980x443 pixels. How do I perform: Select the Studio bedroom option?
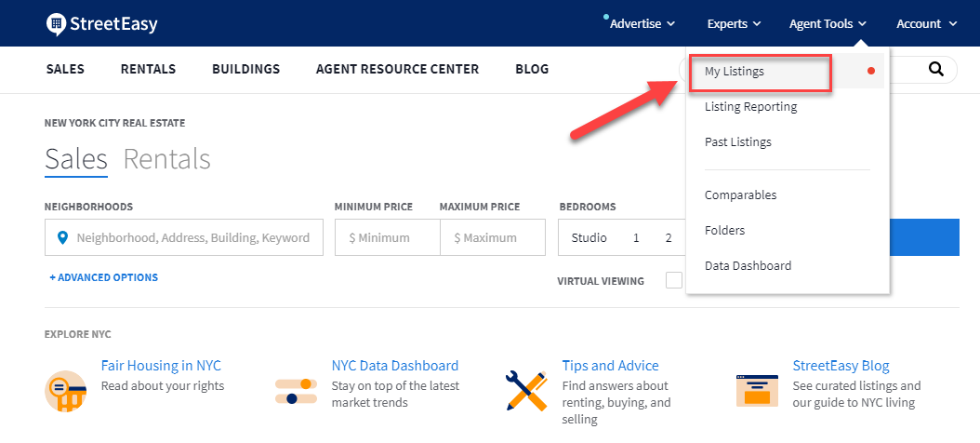point(589,237)
